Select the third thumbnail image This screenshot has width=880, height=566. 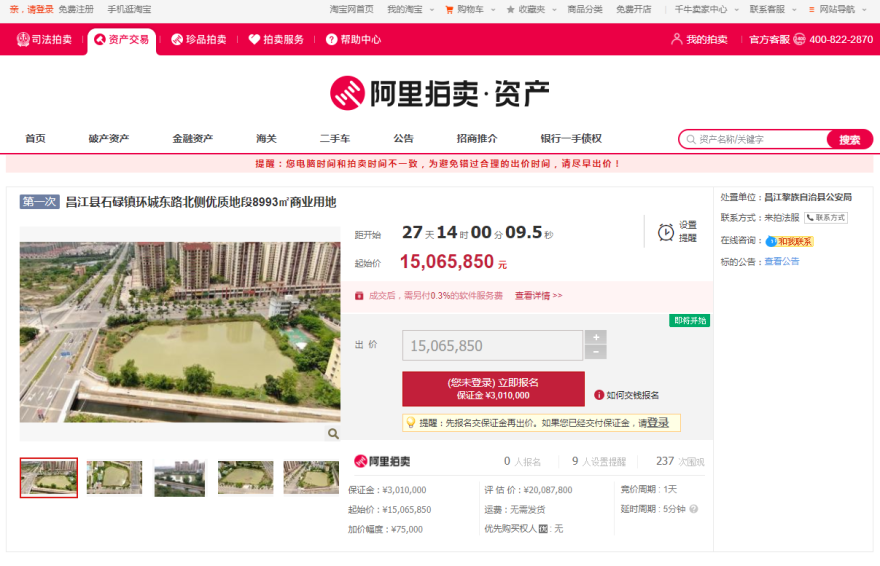[180, 478]
